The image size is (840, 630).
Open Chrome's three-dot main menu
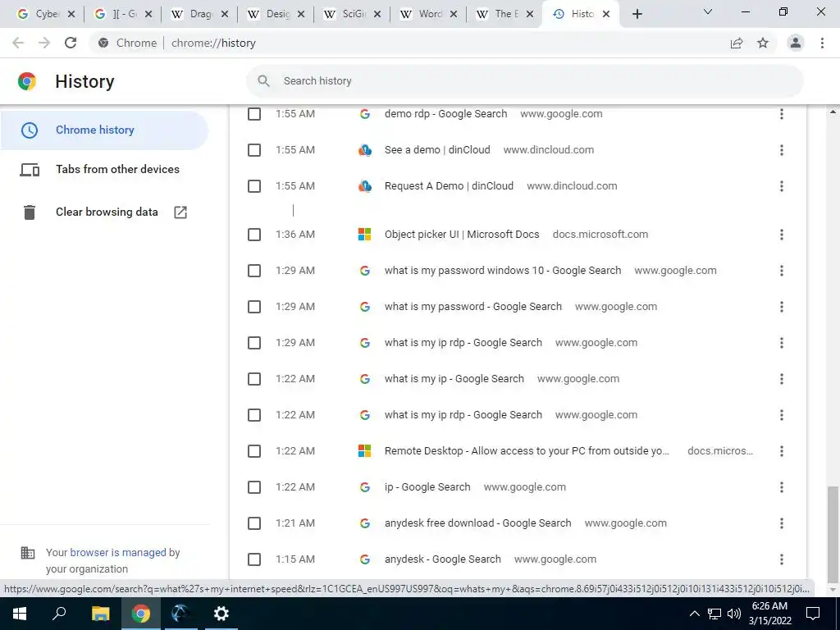(822, 43)
